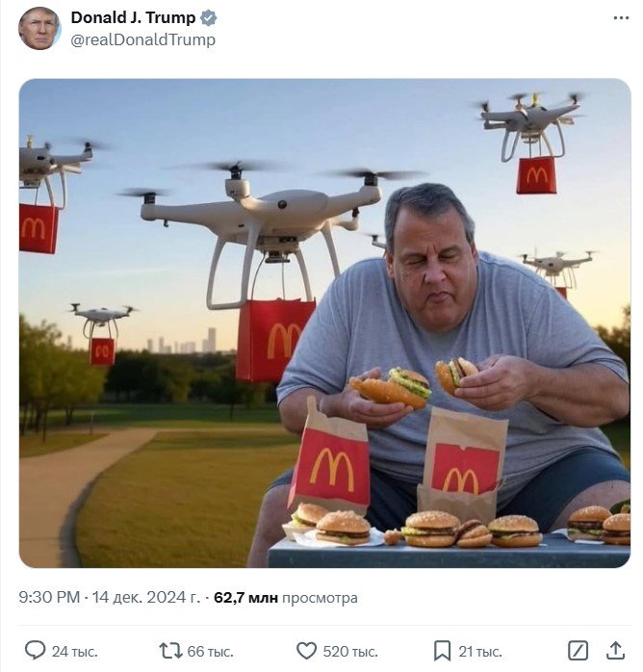Bookmark the post with the bookmark icon
The image size is (643, 672).
(442, 651)
